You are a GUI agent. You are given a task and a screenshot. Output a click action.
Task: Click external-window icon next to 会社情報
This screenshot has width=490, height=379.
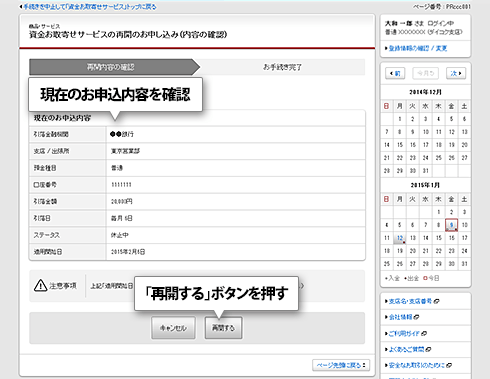[x=416, y=317]
